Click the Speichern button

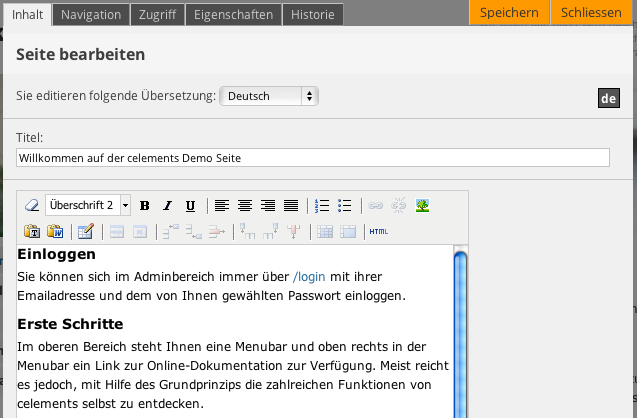(x=509, y=13)
